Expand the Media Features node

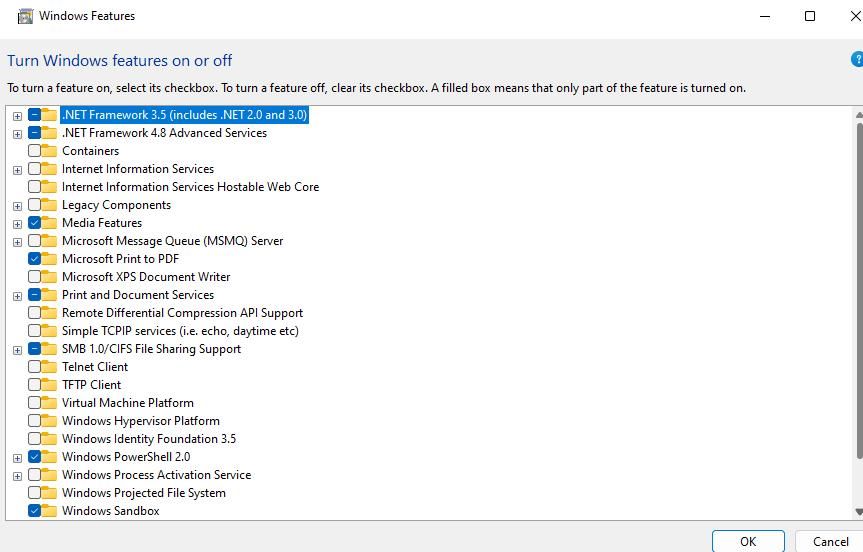point(18,224)
